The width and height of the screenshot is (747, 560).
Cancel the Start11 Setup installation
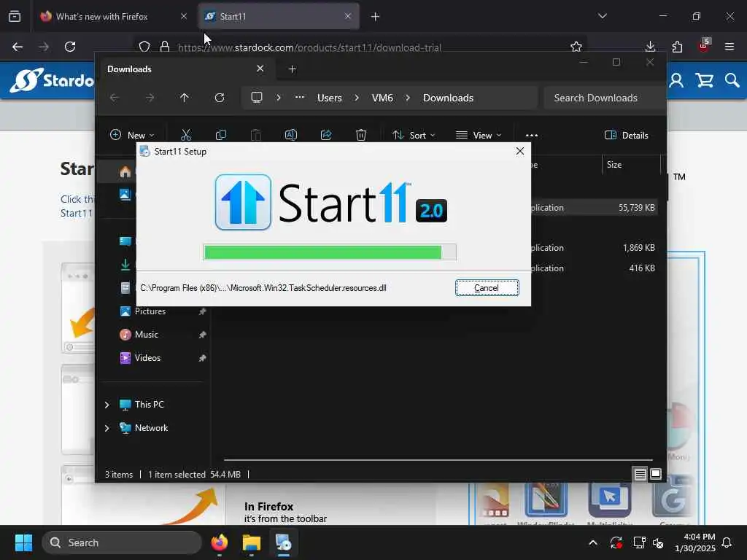coord(487,287)
